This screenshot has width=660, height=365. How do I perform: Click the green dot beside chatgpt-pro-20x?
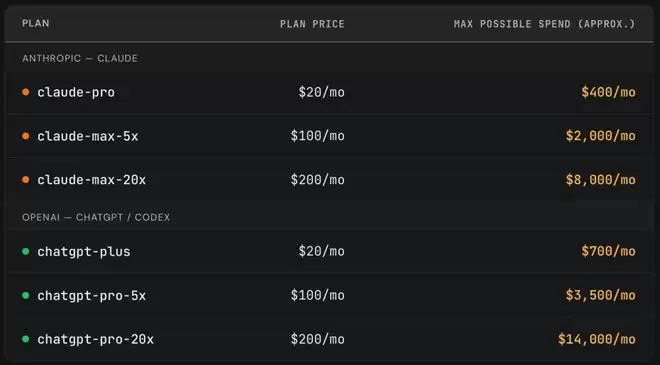(26, 339)
